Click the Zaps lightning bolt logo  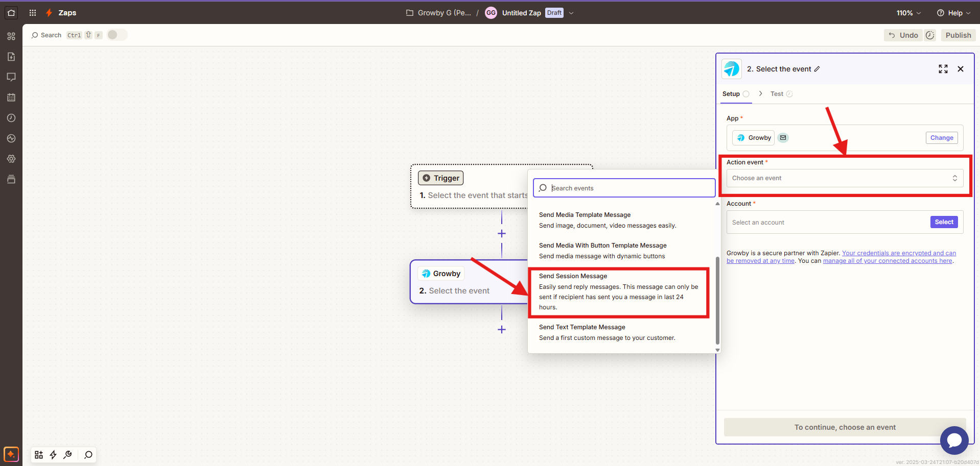[49, 13]
